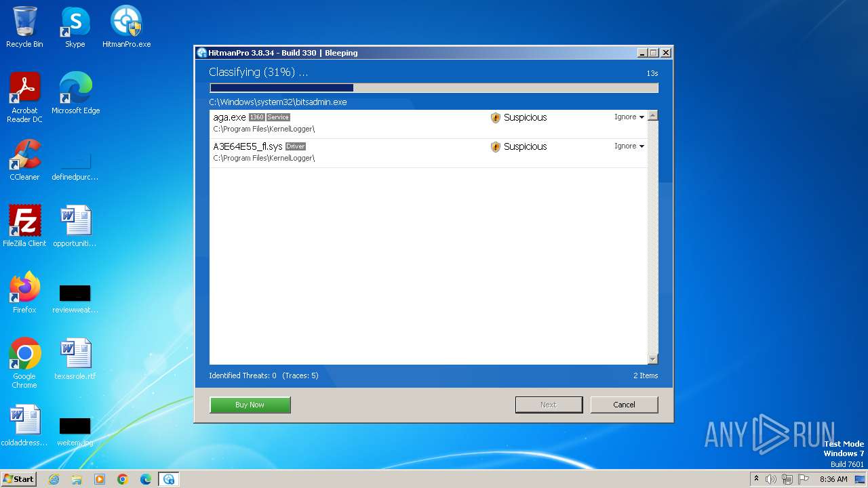Launch Microsoft Edge desktop shortcut
Screen dimensions: 868x488
point(75,94)
